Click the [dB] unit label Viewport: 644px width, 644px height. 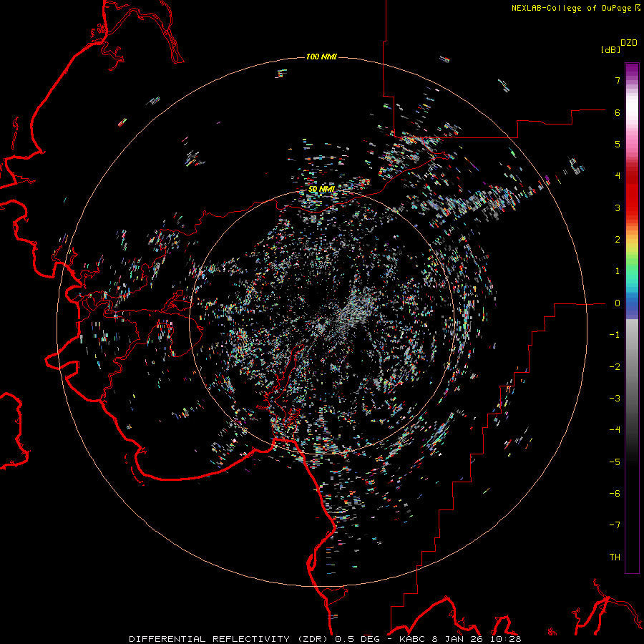pos(610,49)
